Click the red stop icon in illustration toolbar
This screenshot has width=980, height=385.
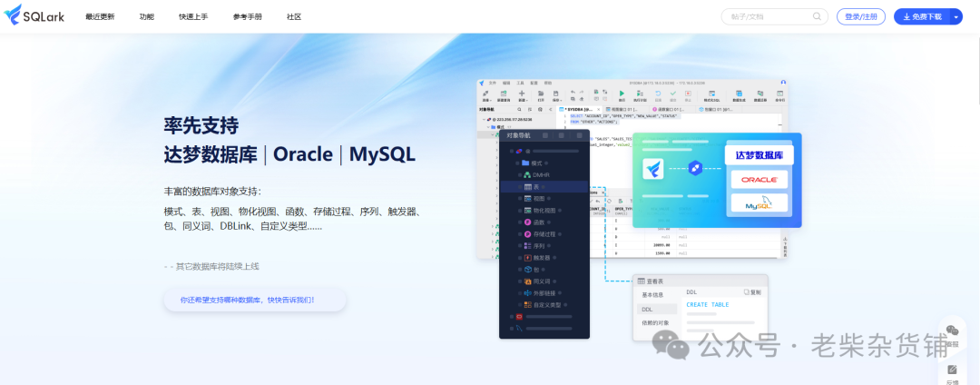(x=688, y=94)
